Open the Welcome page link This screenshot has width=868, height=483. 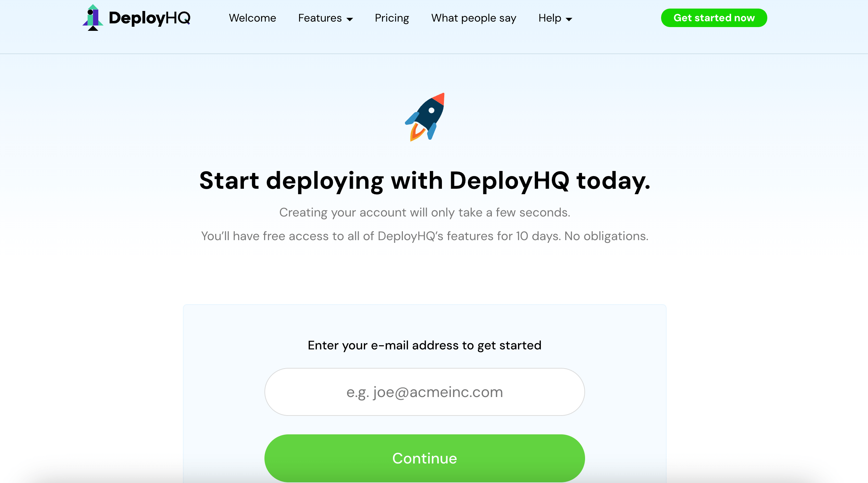[x=252, y=18]
